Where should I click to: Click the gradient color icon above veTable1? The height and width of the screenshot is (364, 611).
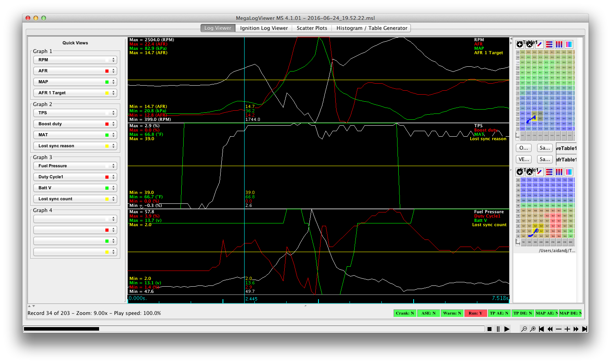[x=569, y=44]
